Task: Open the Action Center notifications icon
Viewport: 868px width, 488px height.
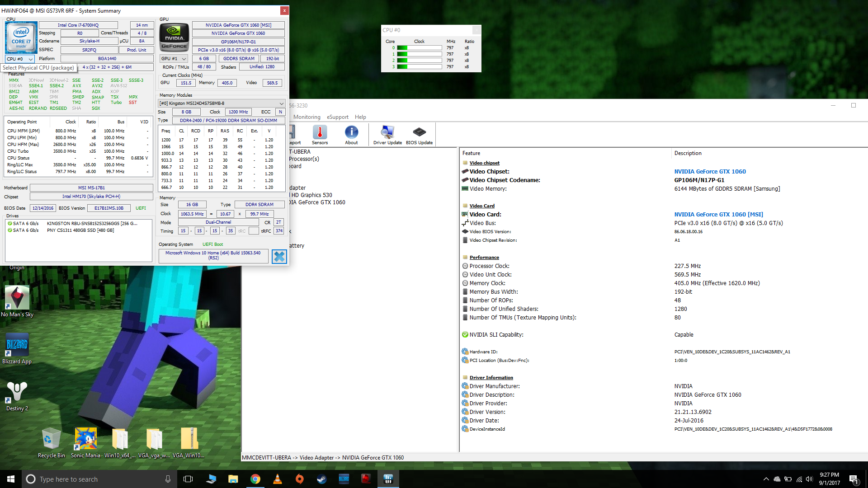Action: [854, 479]
